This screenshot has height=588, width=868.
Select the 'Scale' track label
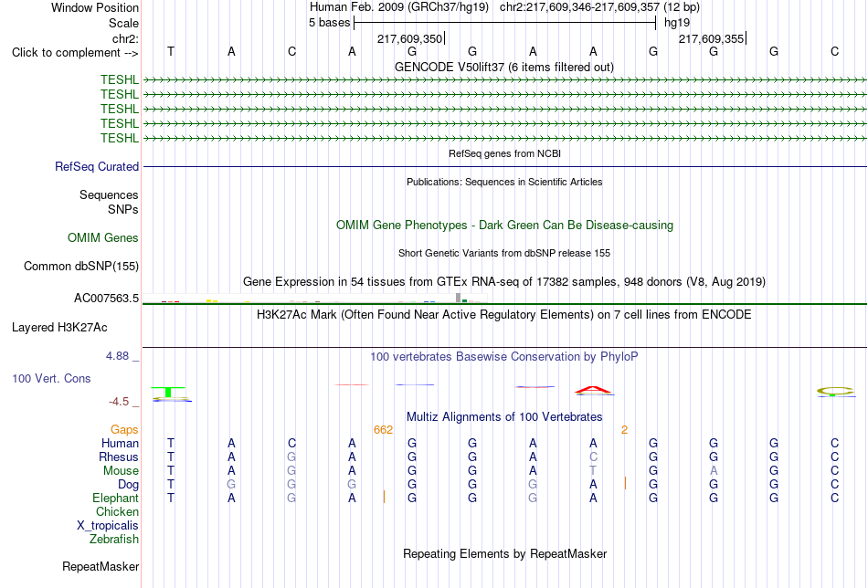(x=123, y=23)
